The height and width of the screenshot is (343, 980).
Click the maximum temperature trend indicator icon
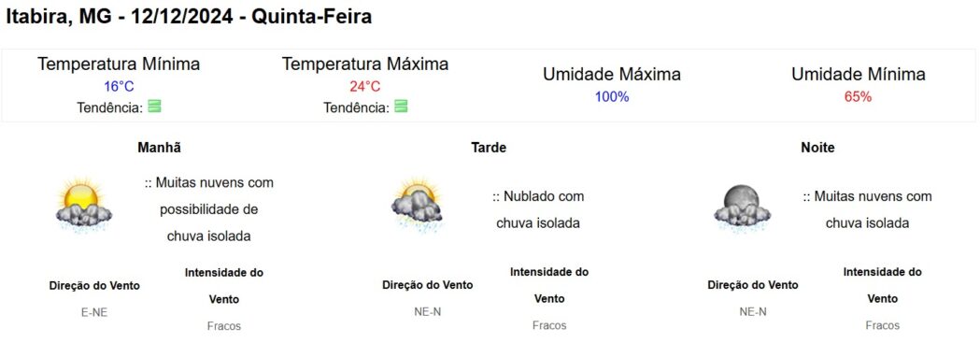pos(402,107)
